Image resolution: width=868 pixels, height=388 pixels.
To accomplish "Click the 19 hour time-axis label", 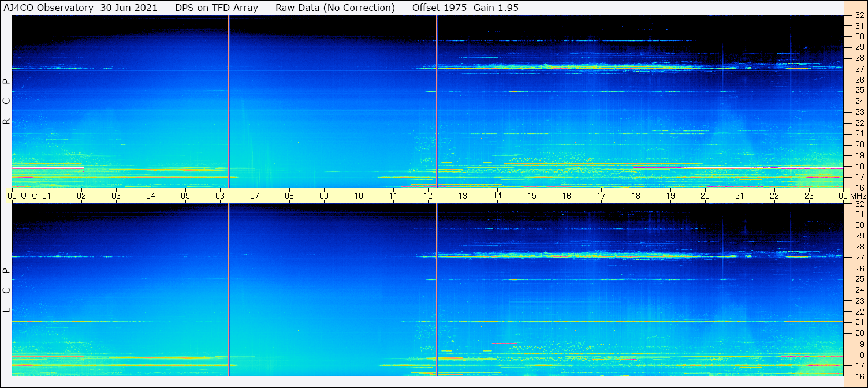I will click(670, 196).
